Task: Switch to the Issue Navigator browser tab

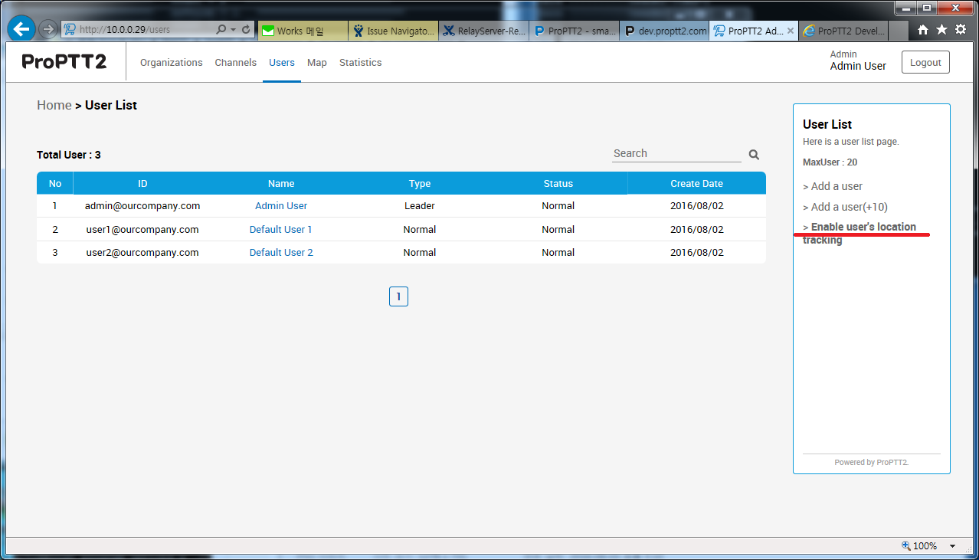Action: tap(393, 31)
